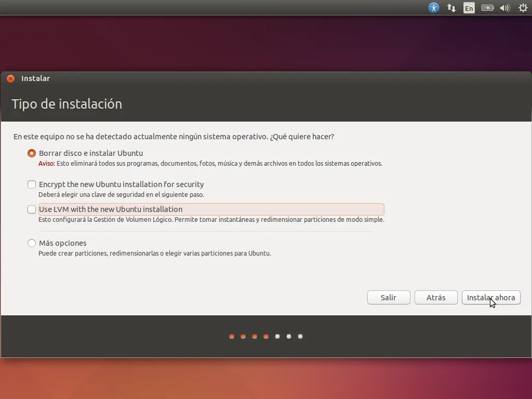
Task: Open the En keyboard layout indicator
Action: point(469,8)
